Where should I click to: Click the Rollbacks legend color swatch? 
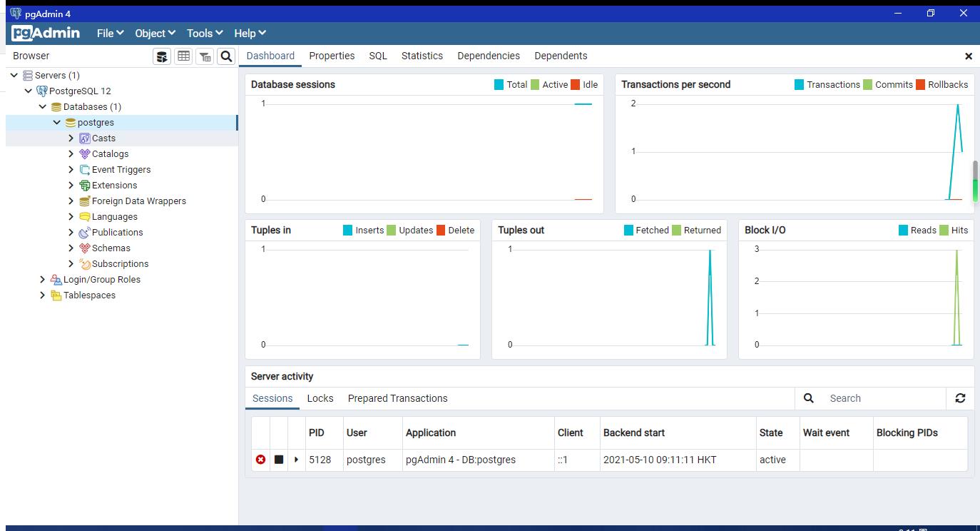(x=920, y=84)
